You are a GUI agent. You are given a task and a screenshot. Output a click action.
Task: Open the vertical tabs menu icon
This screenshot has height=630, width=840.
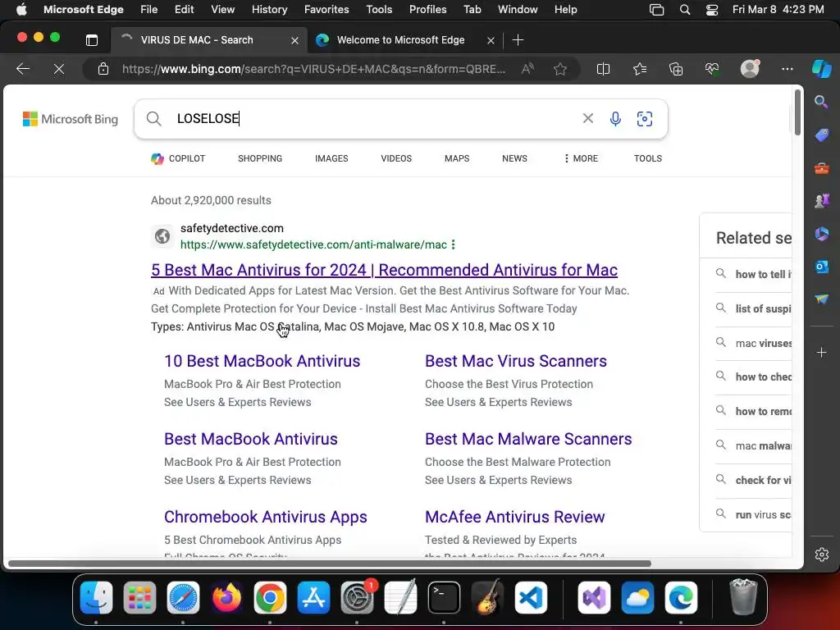tap(92, 39)
